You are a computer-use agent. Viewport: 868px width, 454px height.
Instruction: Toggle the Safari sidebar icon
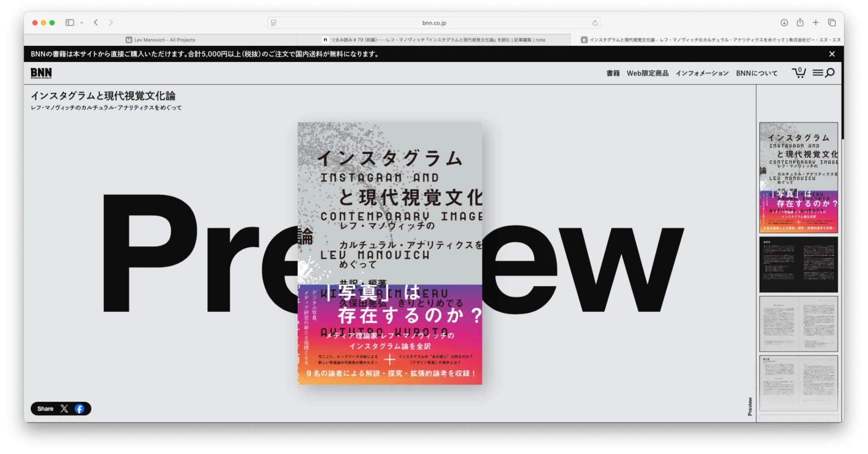(x=70, y=23)
